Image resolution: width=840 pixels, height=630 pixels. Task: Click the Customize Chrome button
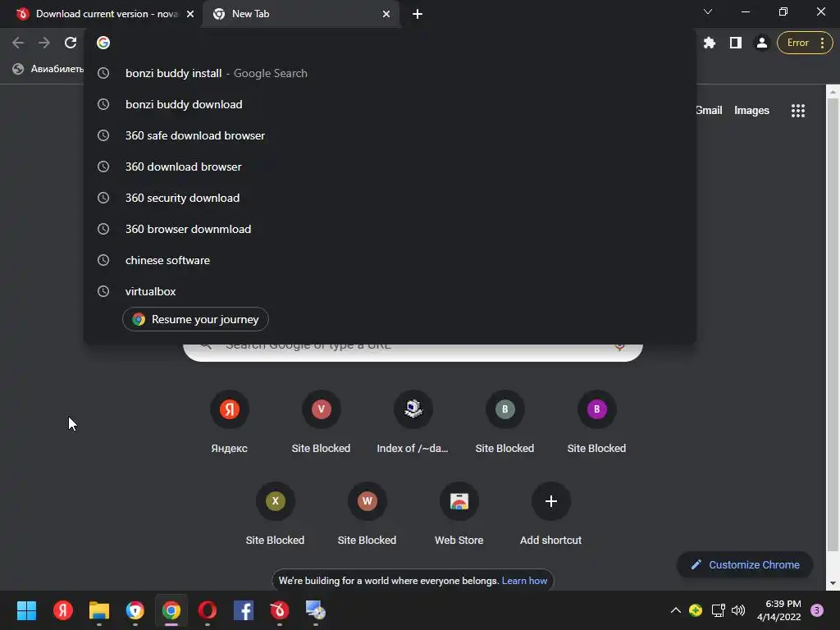coord(745,564)
